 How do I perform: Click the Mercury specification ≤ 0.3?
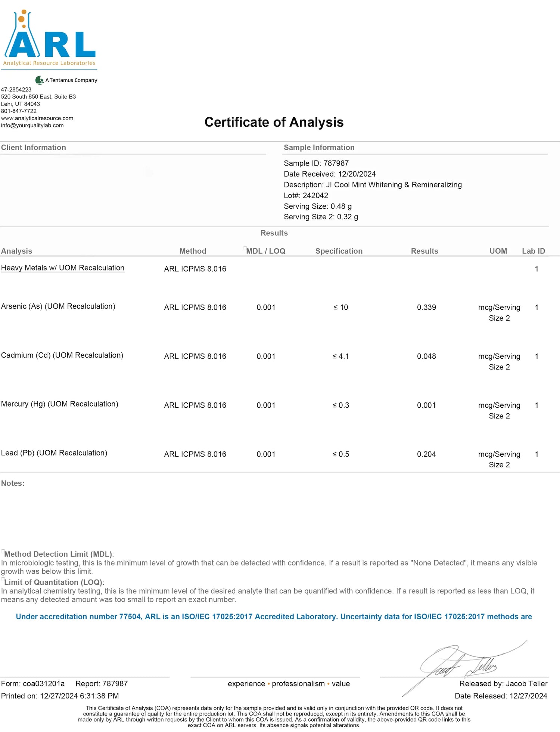pyautogui.click(x=340, y=405)
